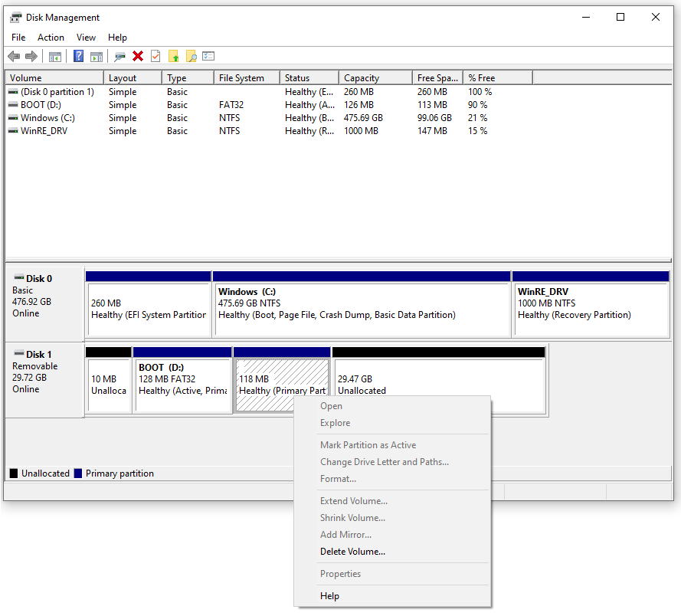Viewport: 681px width, 616px height.
Task: Select Explore in the context menu
Action: tap(392, 423)
